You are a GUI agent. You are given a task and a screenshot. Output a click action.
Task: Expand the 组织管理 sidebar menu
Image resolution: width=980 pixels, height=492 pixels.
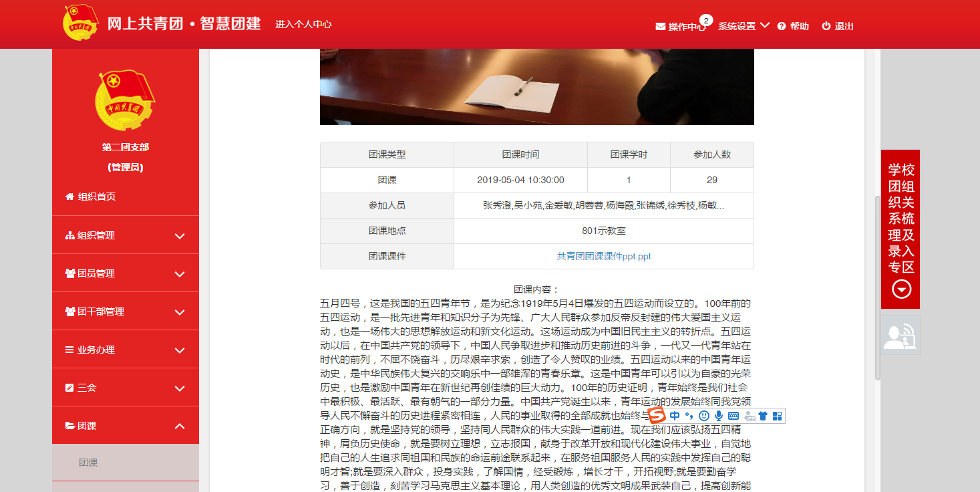126,235
